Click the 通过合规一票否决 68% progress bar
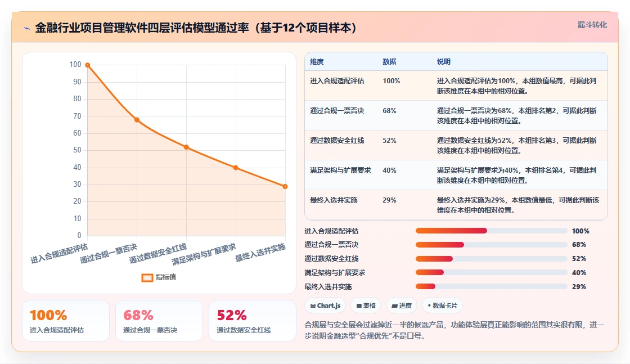Image resolution: width=630 pixels, height=364 pixels. click(492, 245)
